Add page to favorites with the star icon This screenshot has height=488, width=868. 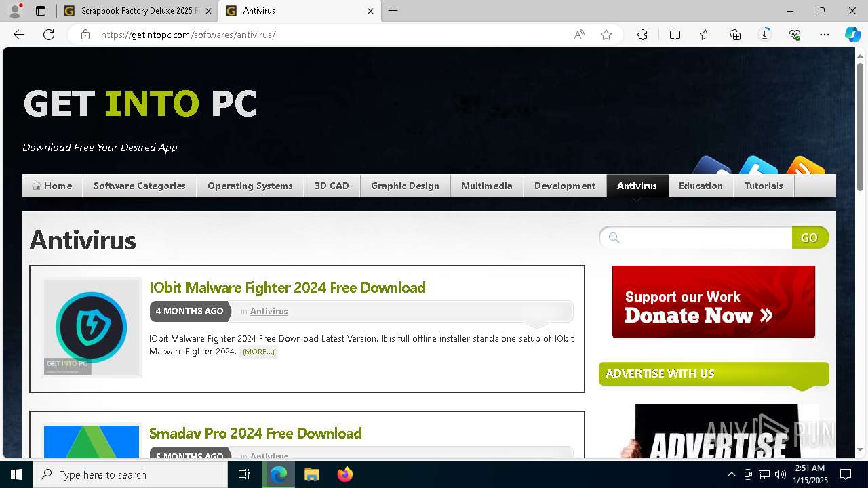pos(606,35)
